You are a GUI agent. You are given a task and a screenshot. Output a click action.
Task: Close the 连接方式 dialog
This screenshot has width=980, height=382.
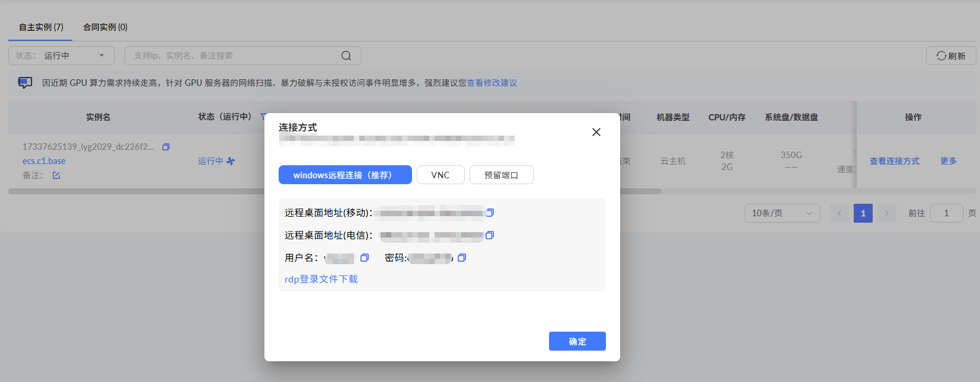coord(596,132)
